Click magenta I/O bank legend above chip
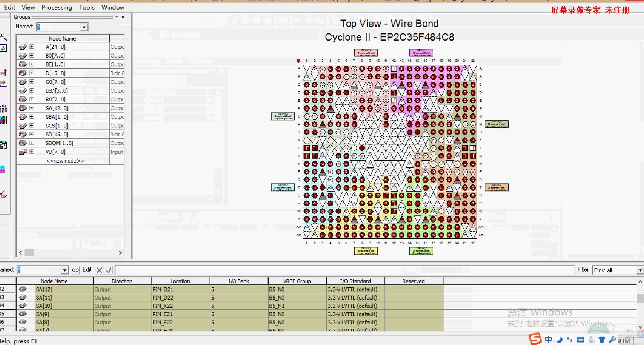 coord(421,53)
